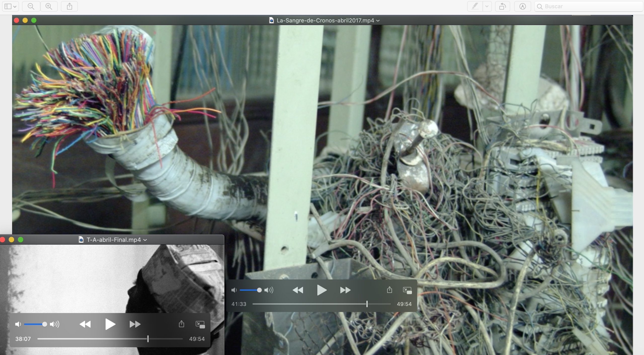644x355 pixels.
Task: Open T-A-abril-Final.mp4 title menu chevron
Action: pyautogui.click(x=145, y=240)
